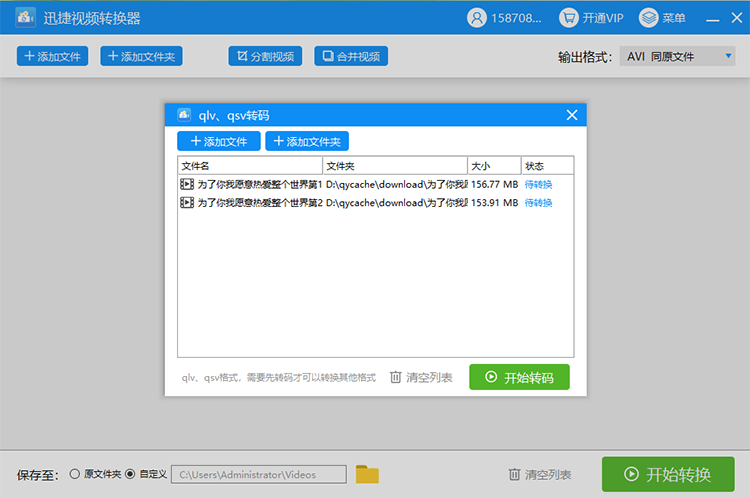Click 待转换 status for the 153.91 MB file
The height and width of the screenshot is (498, 750).
(x=538, y=203)
